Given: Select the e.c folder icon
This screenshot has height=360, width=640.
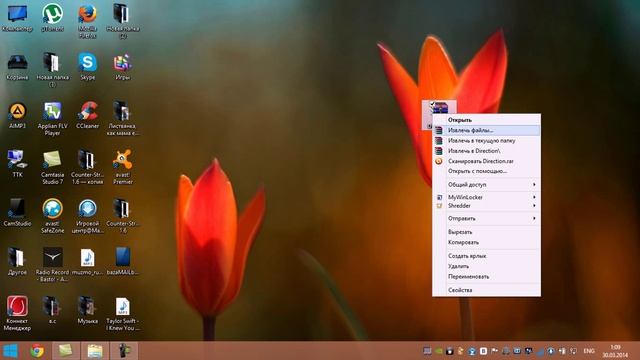Looking at the screenshot, I should [x=52, y=310].
